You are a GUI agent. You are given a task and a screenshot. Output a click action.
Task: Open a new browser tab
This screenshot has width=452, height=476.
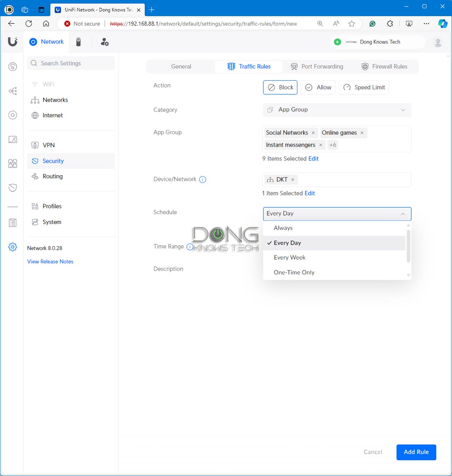click(x=152, y=10)
